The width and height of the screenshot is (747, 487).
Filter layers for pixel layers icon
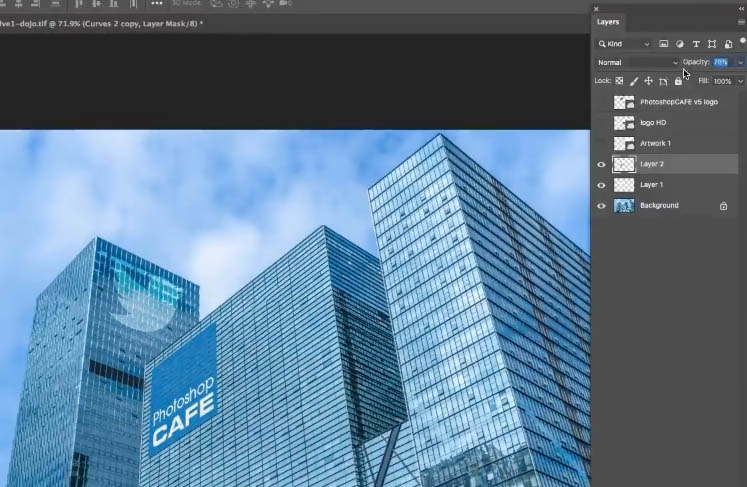tap(663, 44)
